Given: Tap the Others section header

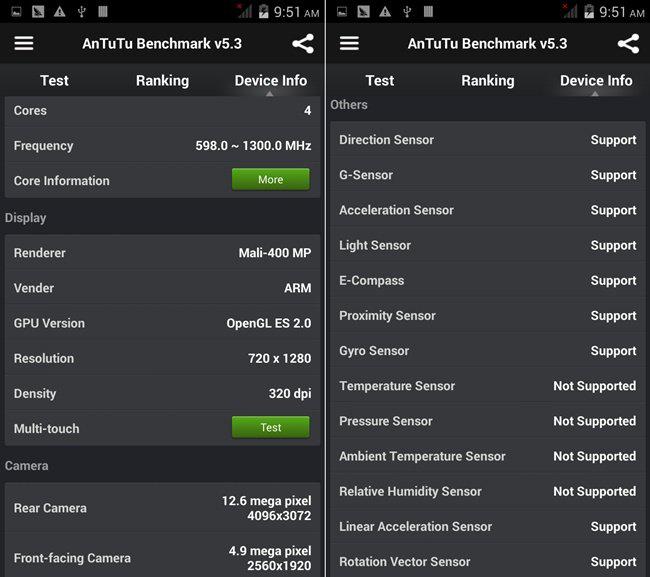Looking at the screenshot, I should click(349, 104).
